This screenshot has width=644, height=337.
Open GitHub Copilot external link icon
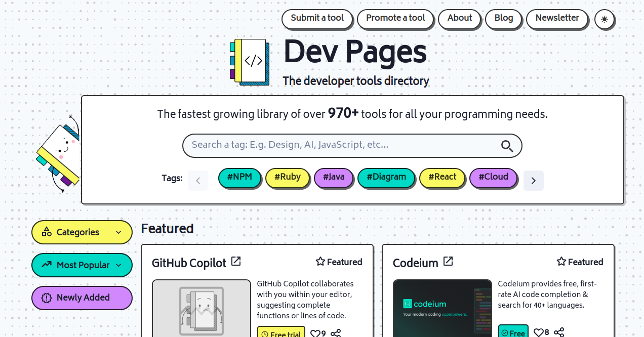point(236,261)
